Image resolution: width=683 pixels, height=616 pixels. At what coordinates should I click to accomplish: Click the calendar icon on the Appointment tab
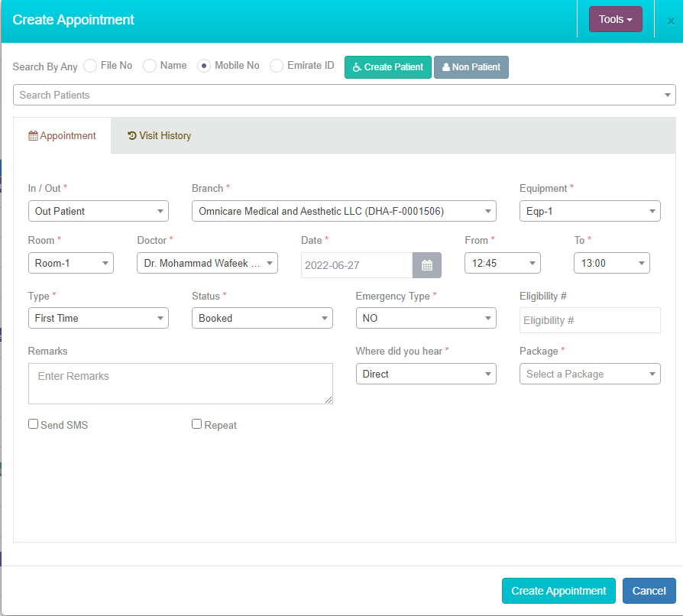[32, 135]
